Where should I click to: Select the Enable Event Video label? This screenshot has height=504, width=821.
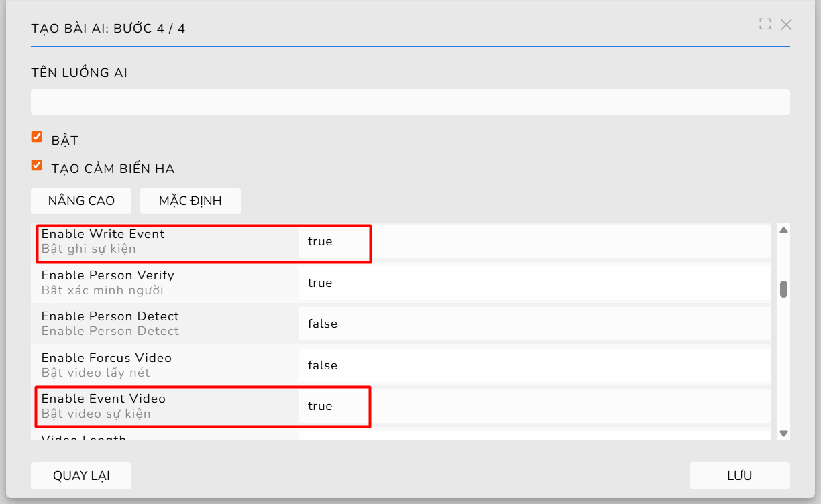(x=103, y=399)
